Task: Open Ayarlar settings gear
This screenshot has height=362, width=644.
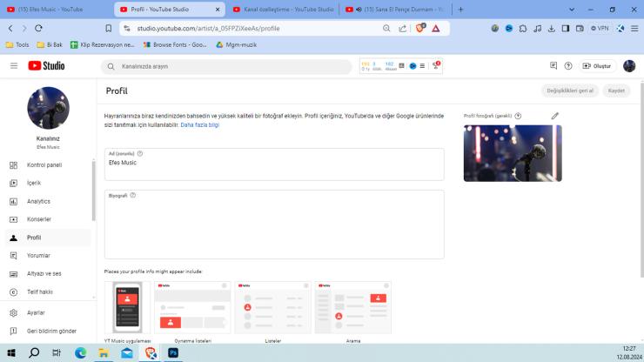Action: tap(13, 312)
